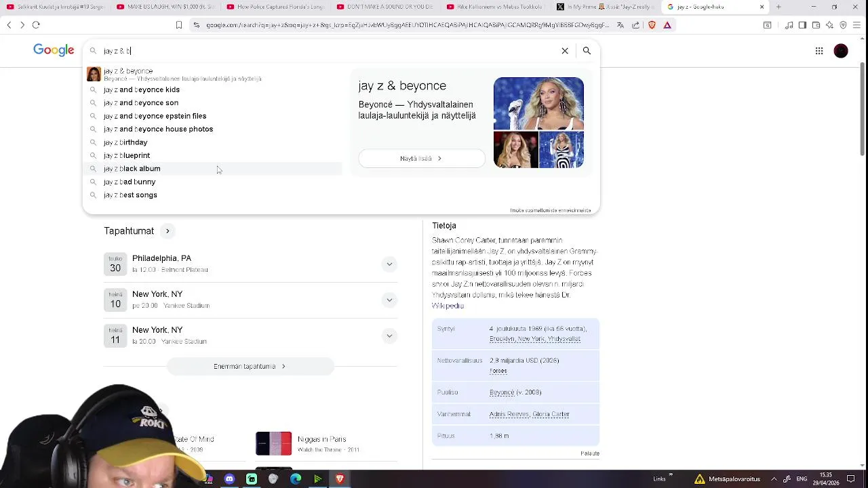Select suggestion jay z and beyonce epstein files
868x488 pixels.
click(214, 116)
